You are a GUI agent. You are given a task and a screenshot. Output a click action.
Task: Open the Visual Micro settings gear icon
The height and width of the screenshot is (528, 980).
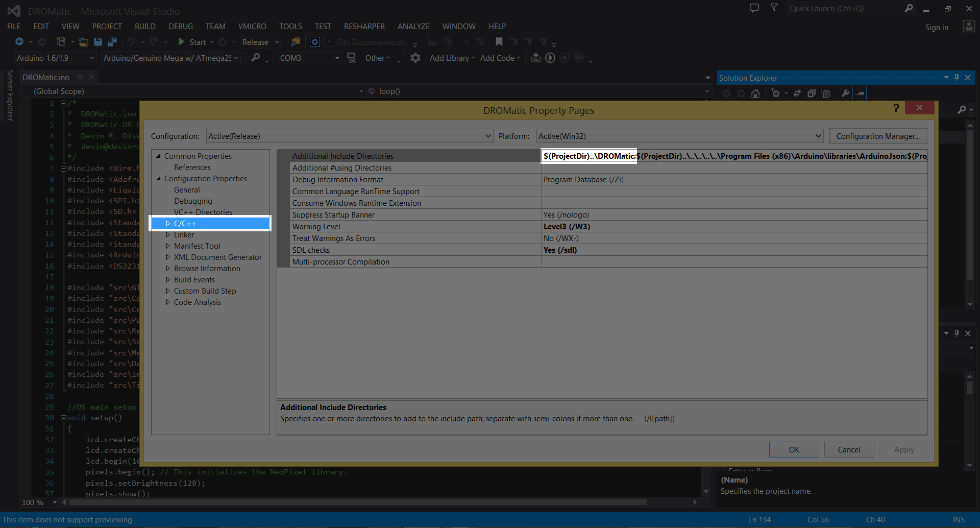pyautogui.click(x=415, y=58)
